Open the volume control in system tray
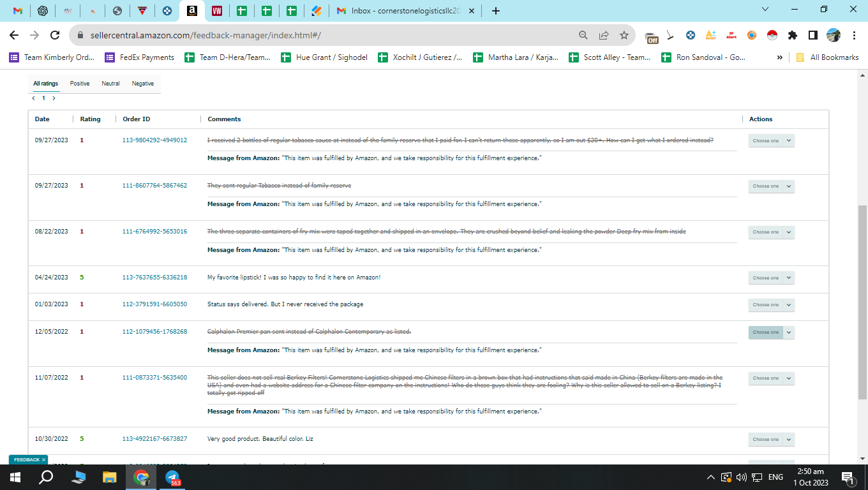 point(742,477)
